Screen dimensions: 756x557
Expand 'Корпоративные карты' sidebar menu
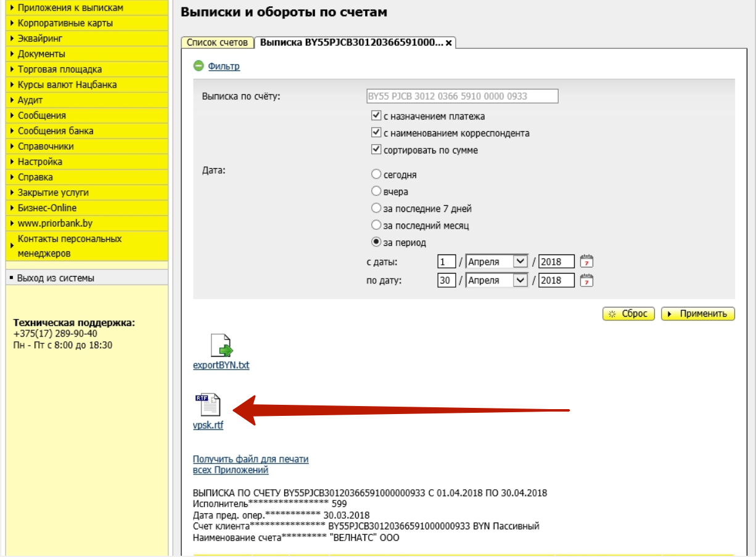(65, 23)
